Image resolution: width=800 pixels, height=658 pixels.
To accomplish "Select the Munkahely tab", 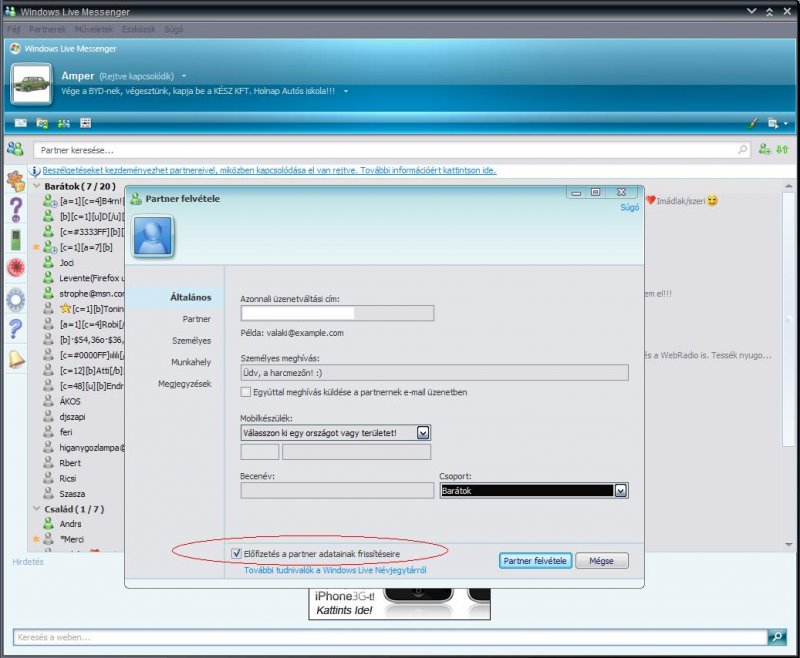I will [191, 362].
